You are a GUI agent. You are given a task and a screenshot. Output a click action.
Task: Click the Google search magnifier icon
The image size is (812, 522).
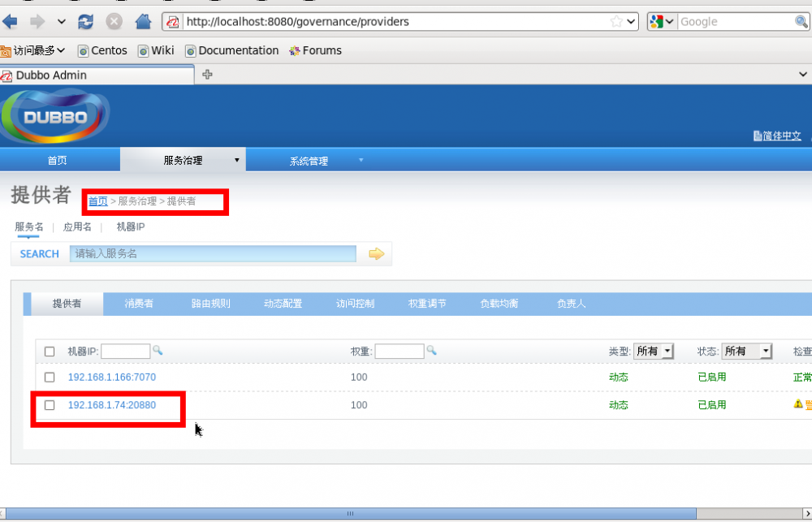click(803, 22)
